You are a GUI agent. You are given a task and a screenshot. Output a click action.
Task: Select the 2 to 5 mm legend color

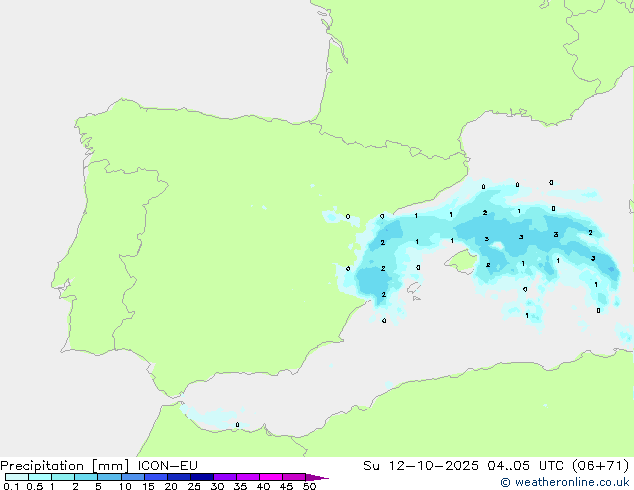click(x=86, y=477)
